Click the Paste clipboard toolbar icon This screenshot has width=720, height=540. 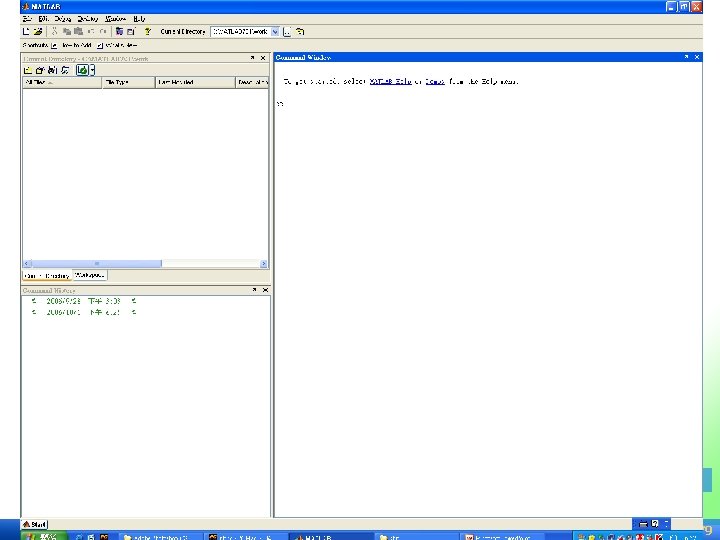[79, 31]
